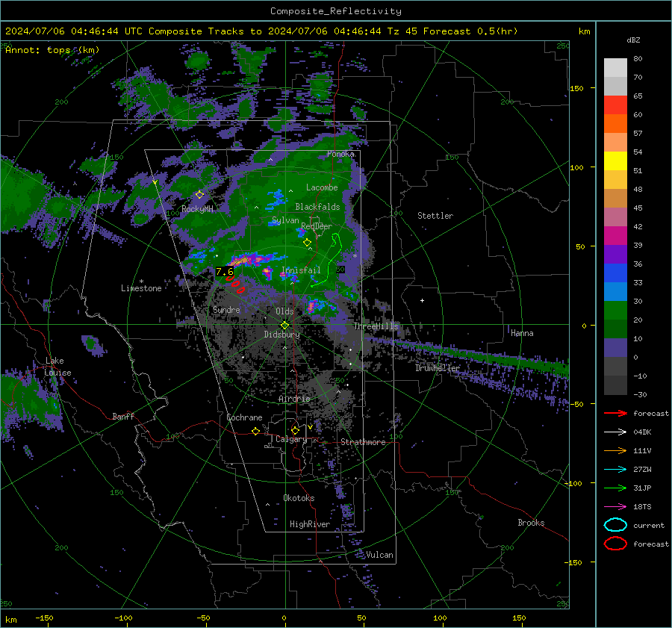
Task: Click the green 31JP arrow legend icon
Action: [x=615, y=488]
